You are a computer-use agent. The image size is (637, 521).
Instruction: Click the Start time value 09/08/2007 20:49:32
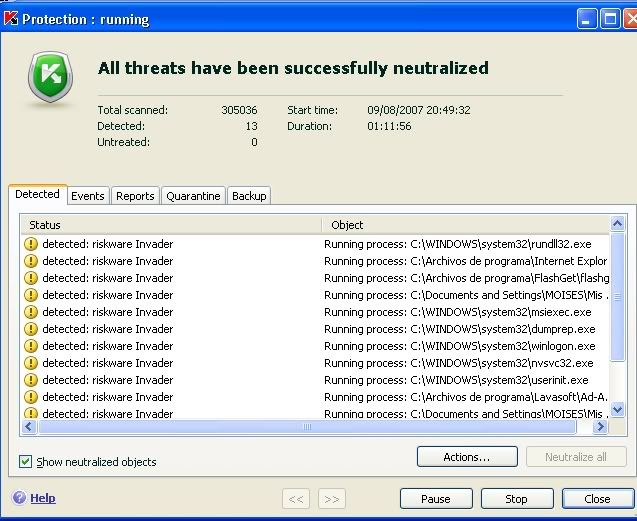(x=419, y=110)
